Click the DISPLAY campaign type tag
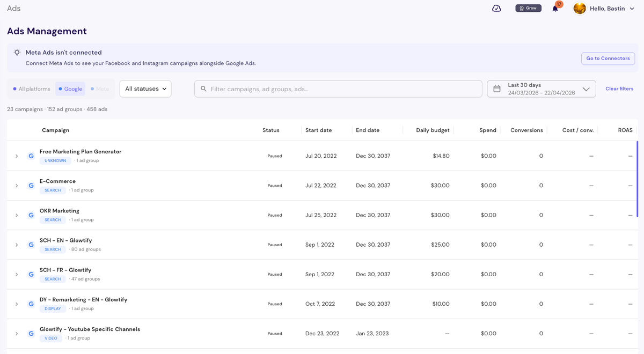This screenshot has width=644, height=354. tap(53, 309)
